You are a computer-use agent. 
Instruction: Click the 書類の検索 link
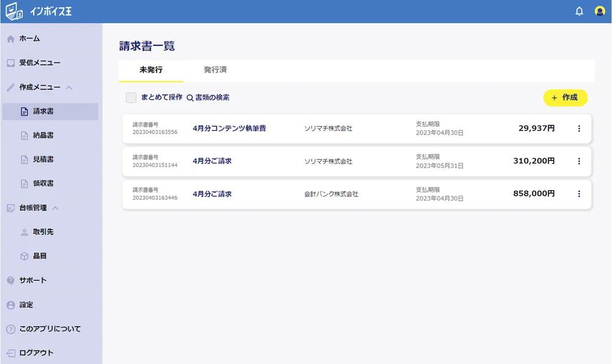[x=212, y=97]
